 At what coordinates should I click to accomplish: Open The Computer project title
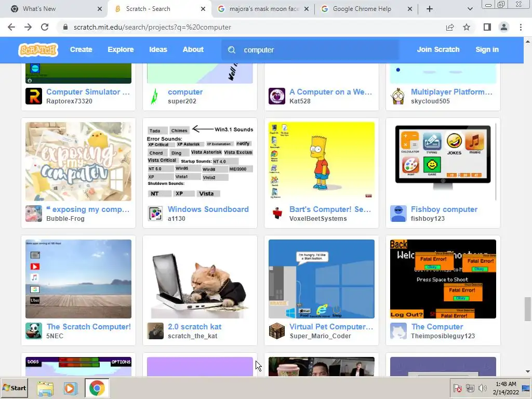pyautogui.click(x=437, y=326)
